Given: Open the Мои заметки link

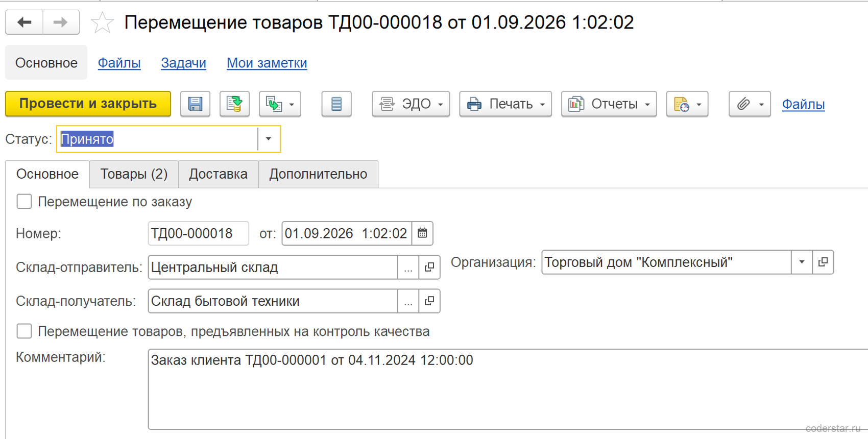Looking at the screenshot, I should [267, 63].
